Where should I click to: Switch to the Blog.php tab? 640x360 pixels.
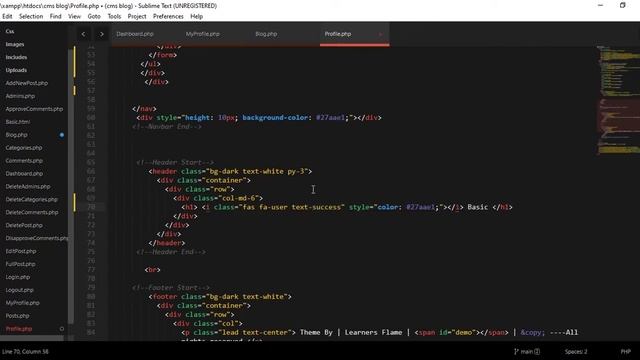[266, 34]
